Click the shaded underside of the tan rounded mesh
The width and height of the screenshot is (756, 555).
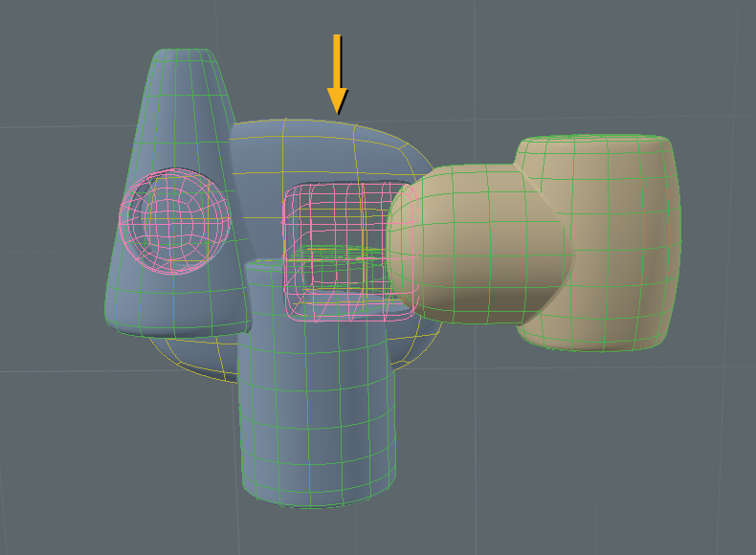478,306
